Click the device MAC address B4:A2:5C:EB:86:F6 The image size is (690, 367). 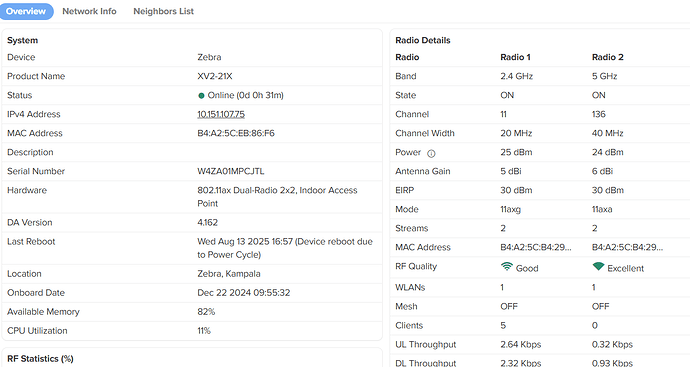coord(236,133)
